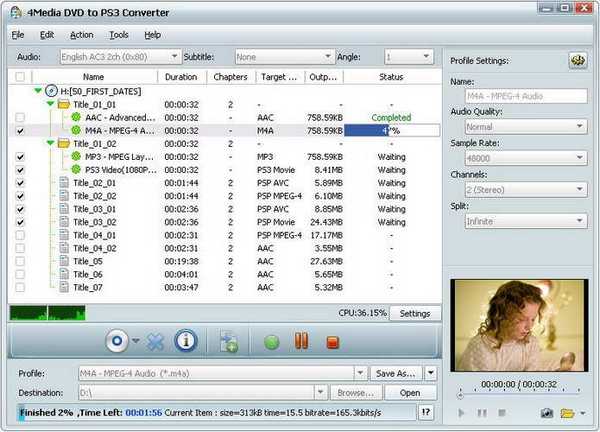Open the File menu
This screenshot has height=432, width=600.
click(18, 35)
